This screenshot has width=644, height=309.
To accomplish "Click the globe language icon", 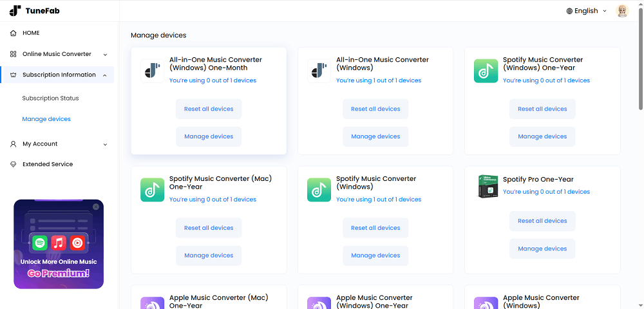I will 569,11.
